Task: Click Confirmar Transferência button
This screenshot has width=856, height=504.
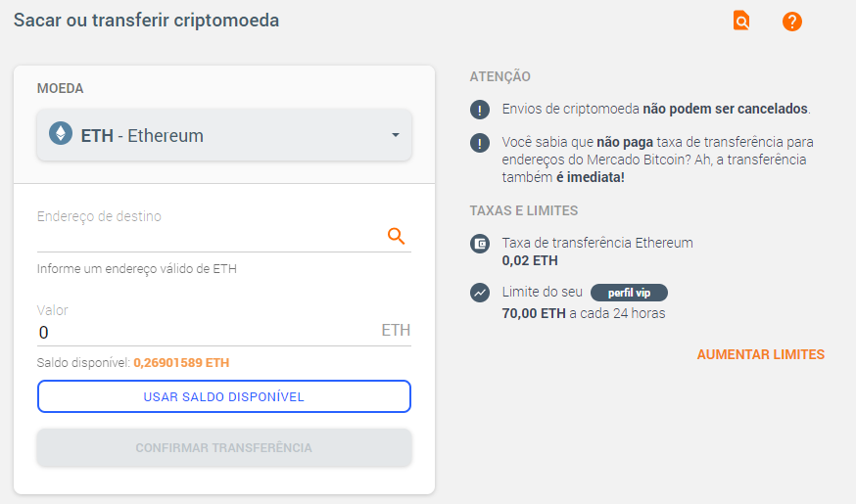Action: tap(224, 448)
